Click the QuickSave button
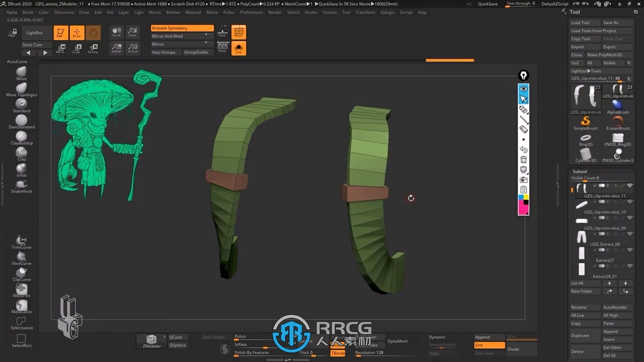 [488, 4]
